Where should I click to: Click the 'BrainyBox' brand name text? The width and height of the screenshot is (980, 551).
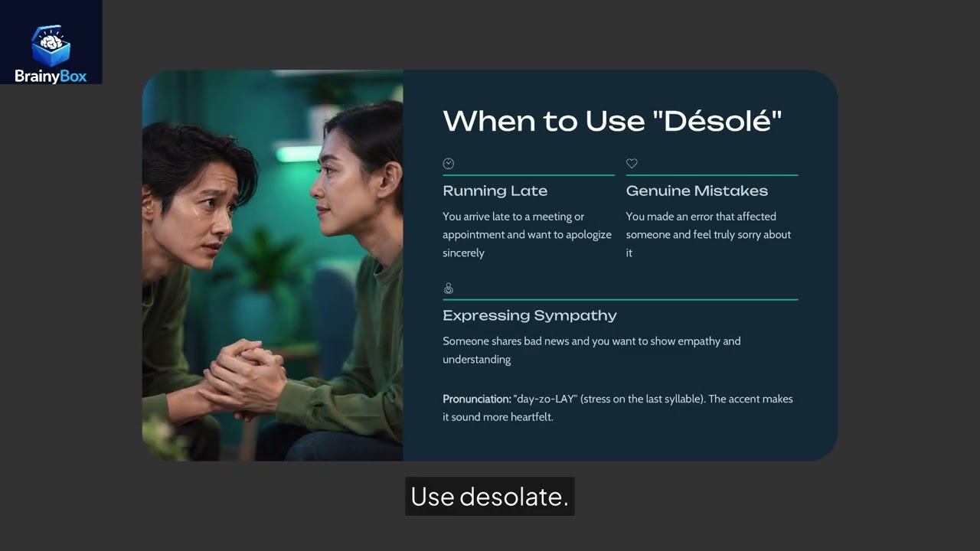click(x=51, y=76)
